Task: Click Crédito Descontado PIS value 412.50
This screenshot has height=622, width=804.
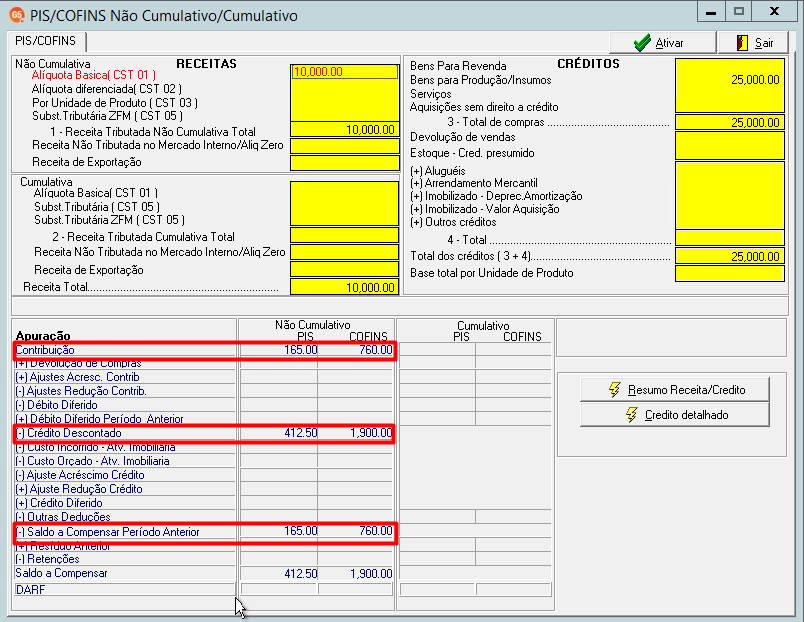Action: click(300, 433)
